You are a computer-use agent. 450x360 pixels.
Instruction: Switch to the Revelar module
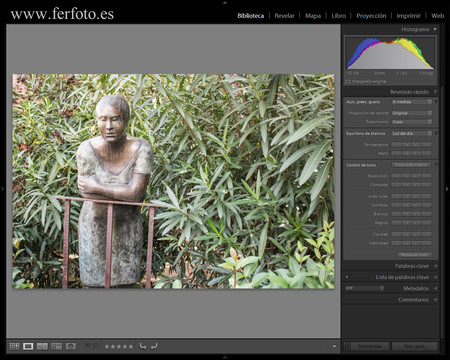(x=284, y=16)
